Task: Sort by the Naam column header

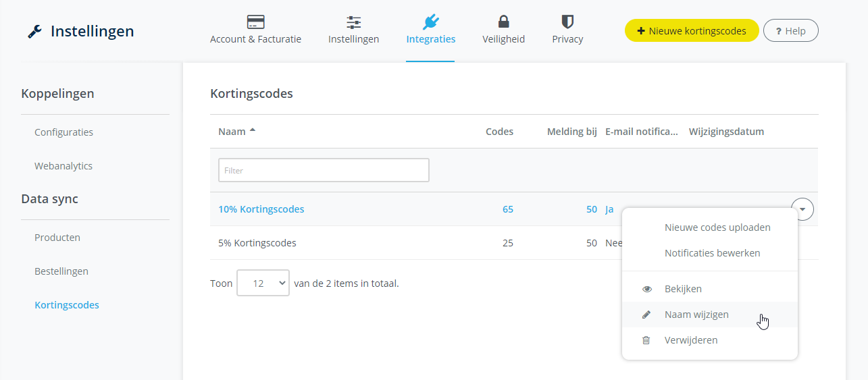Action: click(x=232, y=132)
